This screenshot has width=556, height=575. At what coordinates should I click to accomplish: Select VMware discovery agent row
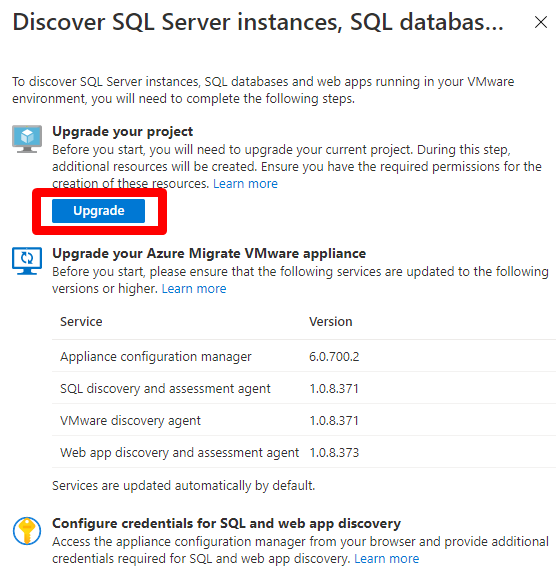coord(304,420)
